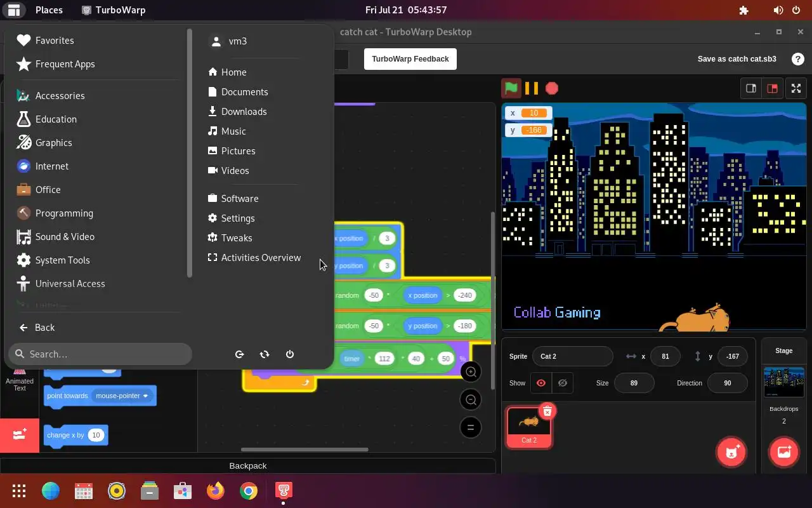Hide the sprite using crossed-eye icon
The image size is (812, 508).
click(563, 383)
